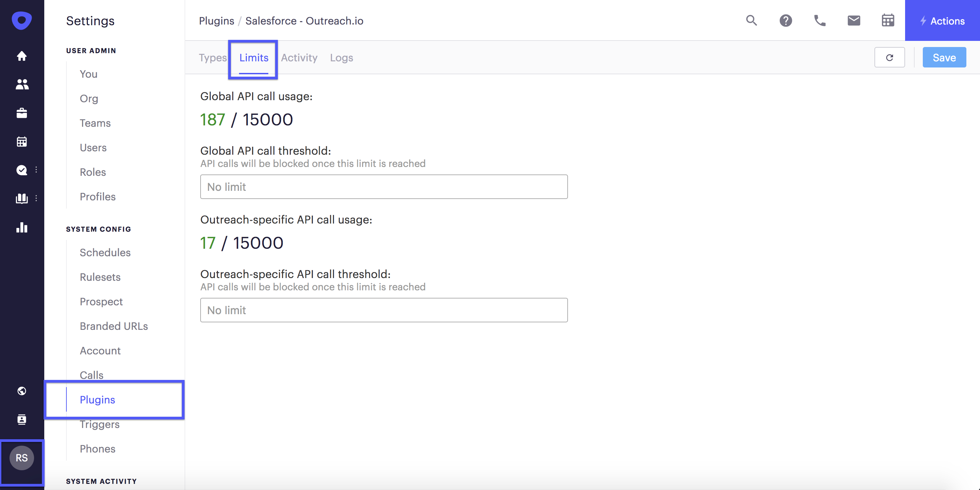Click Global API call threshold input field
This screenshot has width=980, height=490.
coord(384,186)
